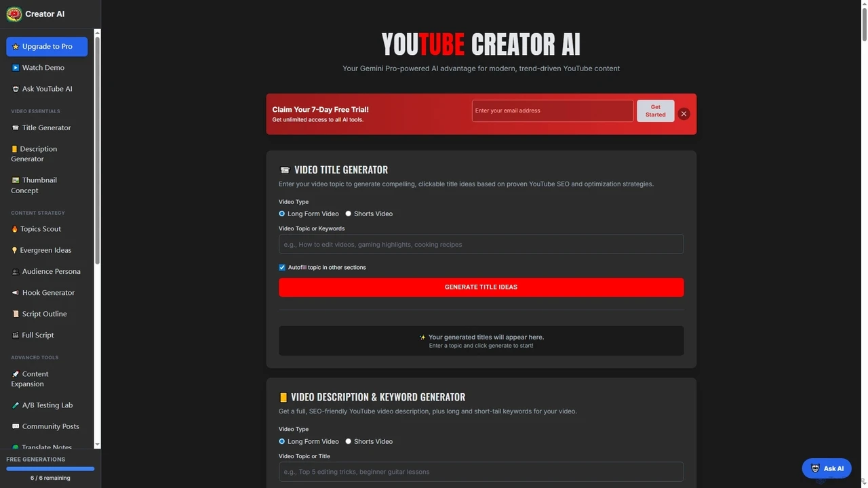868x488 pixels.
Task: Click the sidebar scroll down arrow
Action: pyautogui.click(x=98, y=444)
